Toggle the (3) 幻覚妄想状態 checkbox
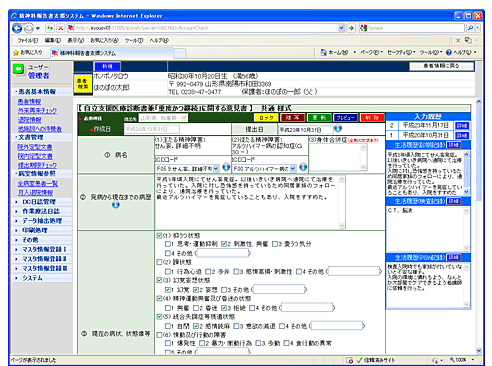The image size is (492, 366). click(x=160, y=280)
